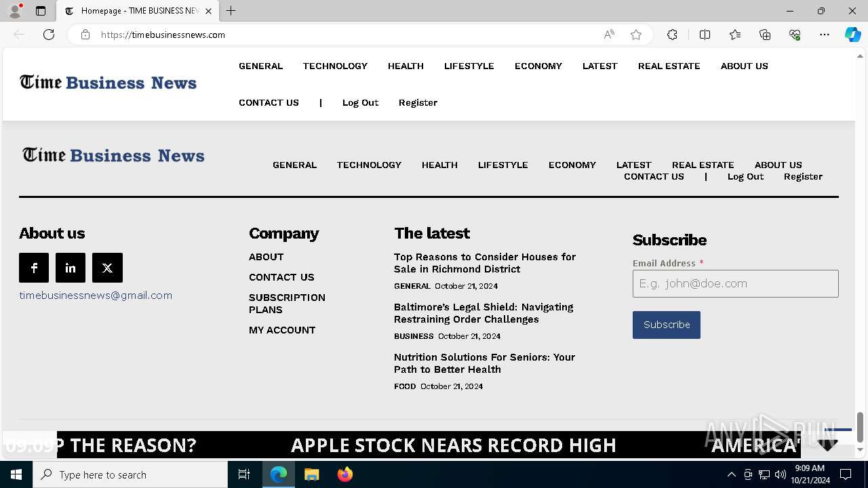Open the tab actions menu icon
Screen dimensions: 868x488
click(41, 11)
